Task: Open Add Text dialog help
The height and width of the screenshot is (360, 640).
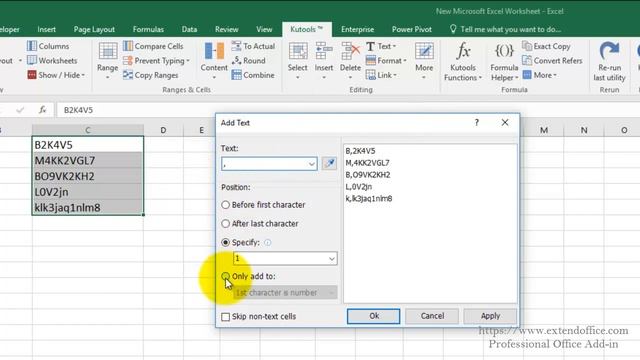Action: pos(476,122)
